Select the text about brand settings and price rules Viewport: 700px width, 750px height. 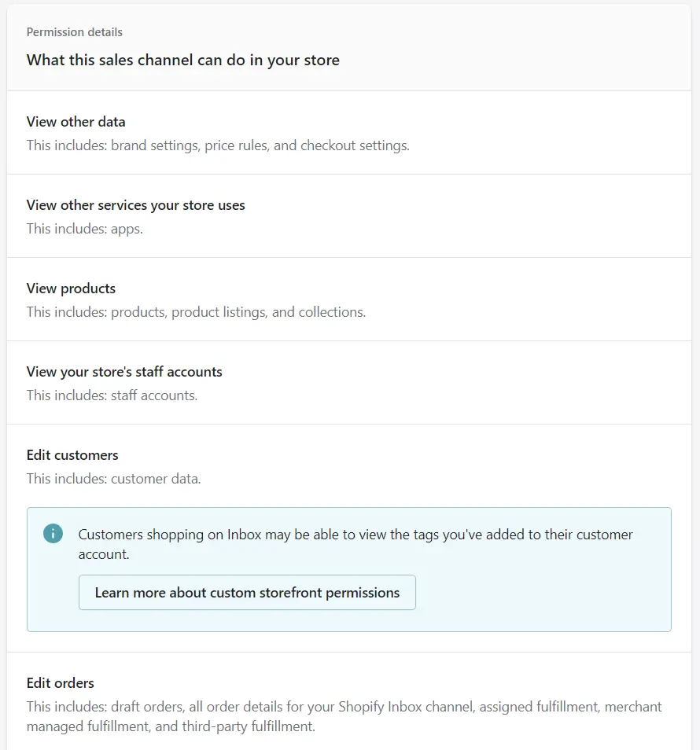coord(218,145)
